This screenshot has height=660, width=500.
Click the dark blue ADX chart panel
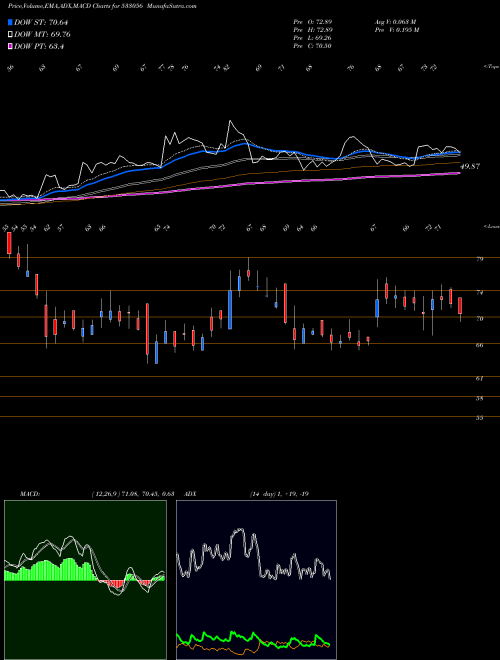tap(256, 580)
